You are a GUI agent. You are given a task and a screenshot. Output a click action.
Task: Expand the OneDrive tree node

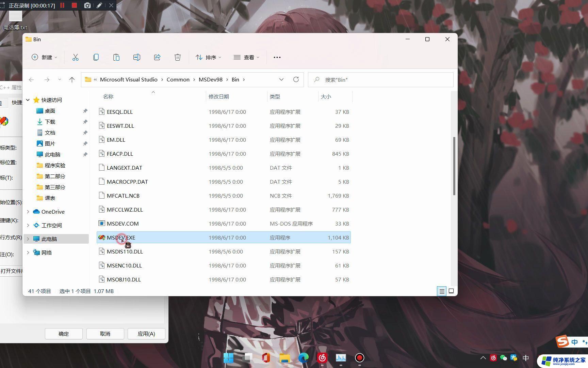pyautogui.click(x=28, y=212)
